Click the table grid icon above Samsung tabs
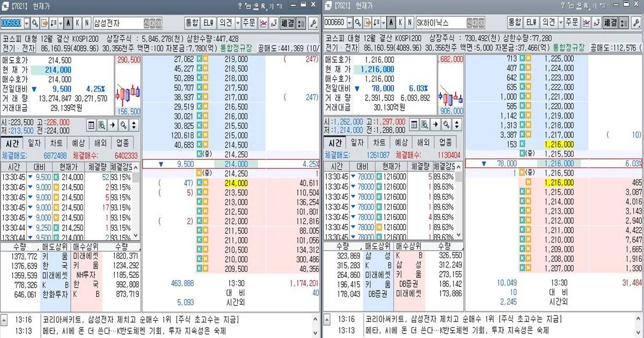The height and width of the screenshot is (338, 644). (x=91, y=125)
